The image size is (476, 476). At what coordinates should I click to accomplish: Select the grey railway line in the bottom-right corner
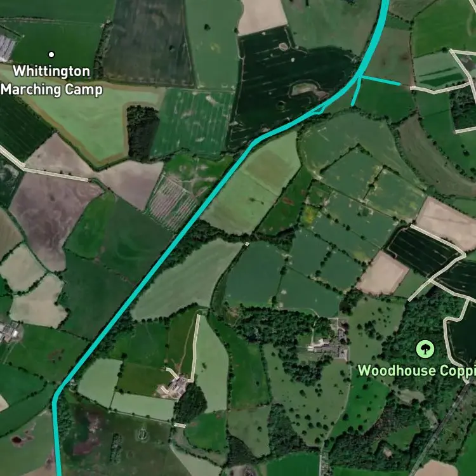[x=440, y=430]
